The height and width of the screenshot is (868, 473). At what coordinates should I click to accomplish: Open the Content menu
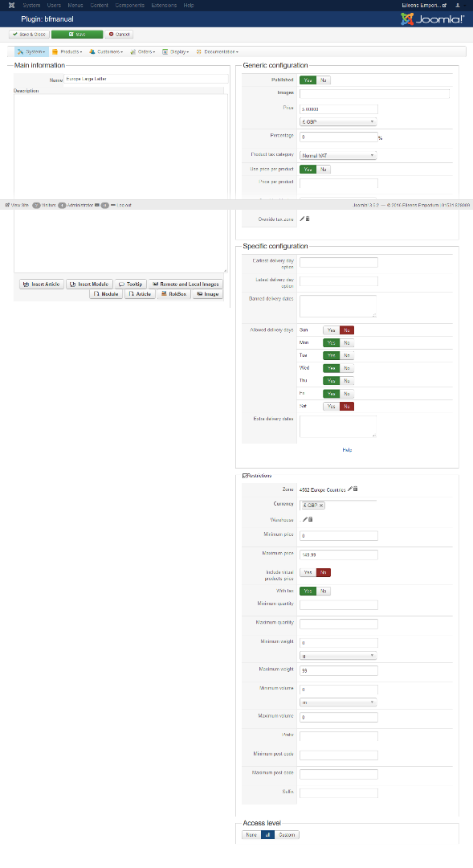point(100,5)
